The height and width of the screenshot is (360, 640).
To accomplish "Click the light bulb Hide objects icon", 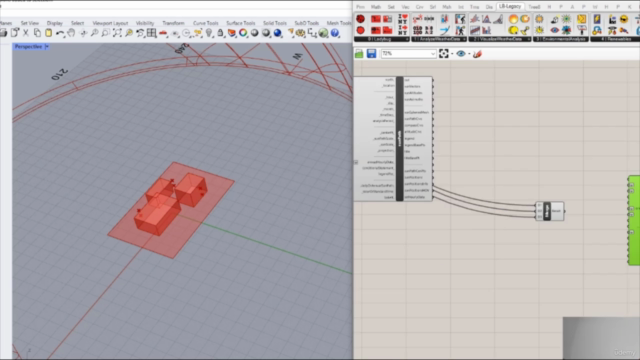I will [209, 33].
